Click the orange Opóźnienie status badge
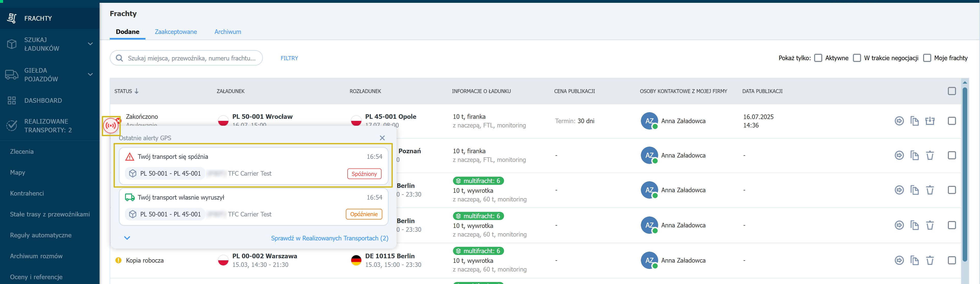 (x=364, y=214)
